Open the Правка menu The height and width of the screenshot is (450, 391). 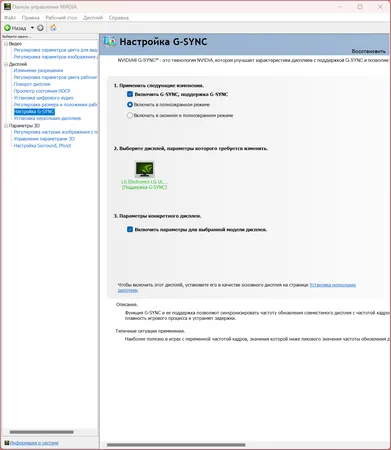tap(30, 18)
